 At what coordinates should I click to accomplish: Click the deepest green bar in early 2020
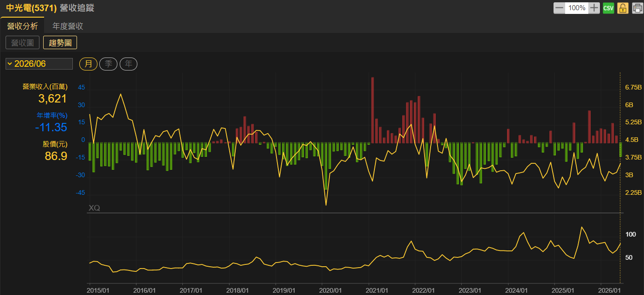click(x=326, y=166)
